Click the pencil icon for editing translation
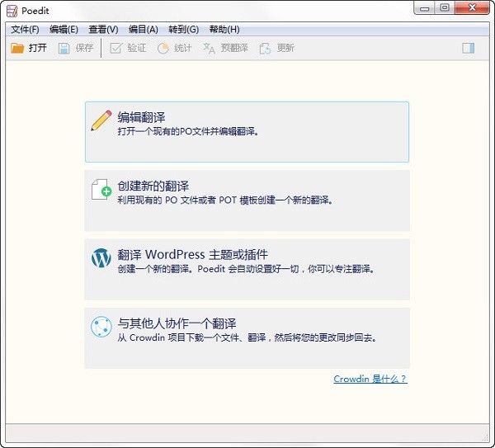 point(101,120)
